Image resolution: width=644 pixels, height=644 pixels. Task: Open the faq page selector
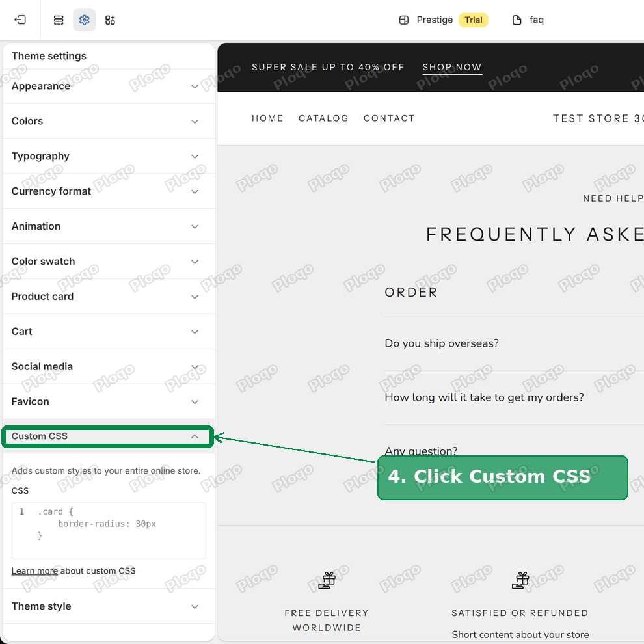pos(528,20)
